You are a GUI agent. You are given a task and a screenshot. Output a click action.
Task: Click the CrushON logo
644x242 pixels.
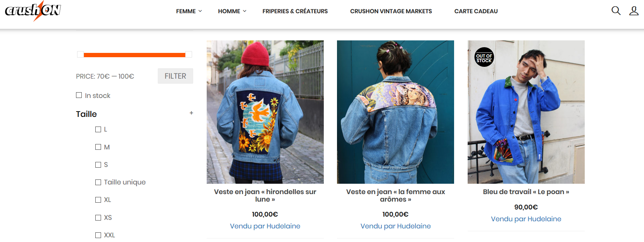coord(33,11)
